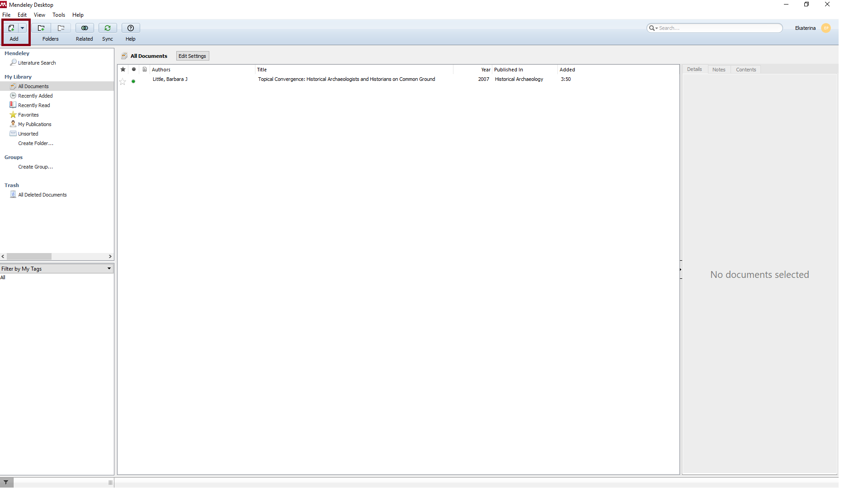Screen dimensions: 868x488
Task: Click the Ekaterina profile avatar
Action: point(826,28)
